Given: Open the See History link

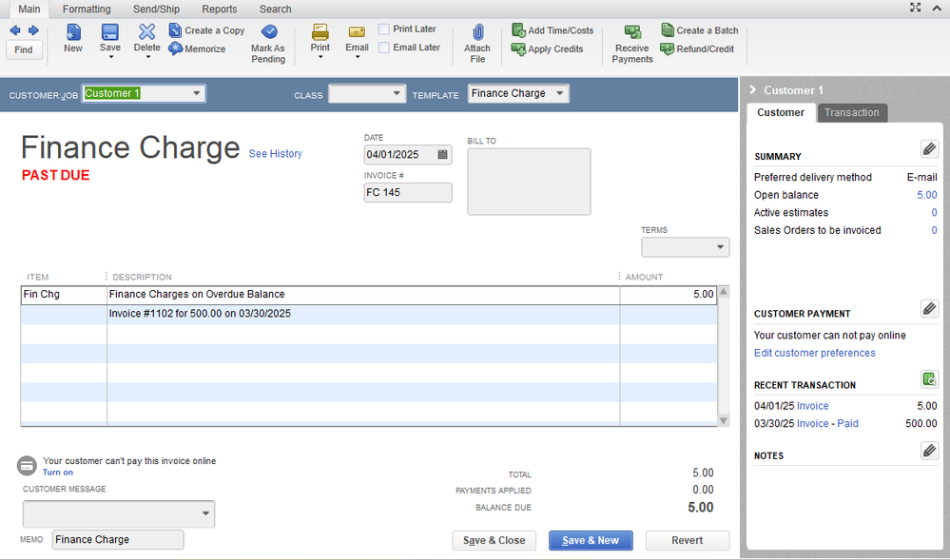Looking at the screenshot, I should pos(275,154).
